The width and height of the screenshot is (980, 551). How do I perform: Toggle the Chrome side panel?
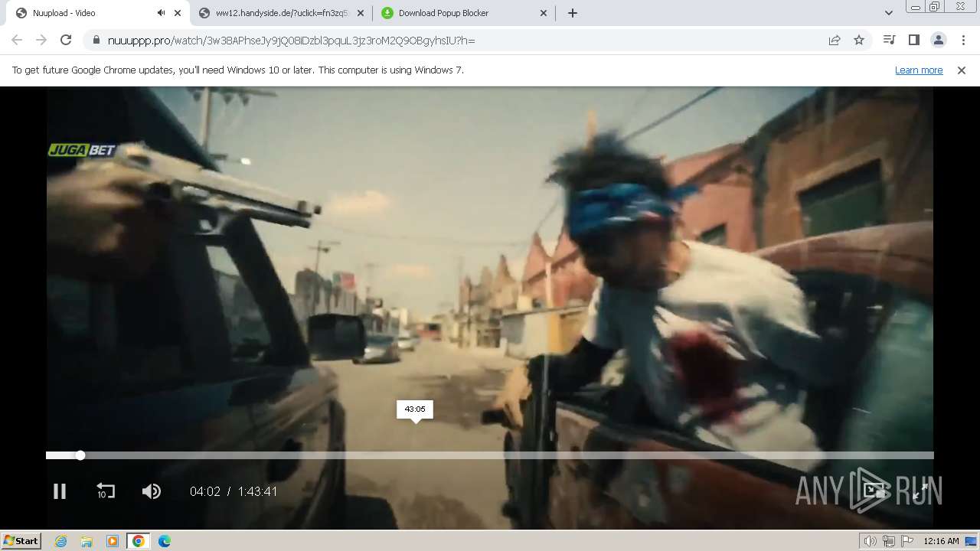(913, 40)
